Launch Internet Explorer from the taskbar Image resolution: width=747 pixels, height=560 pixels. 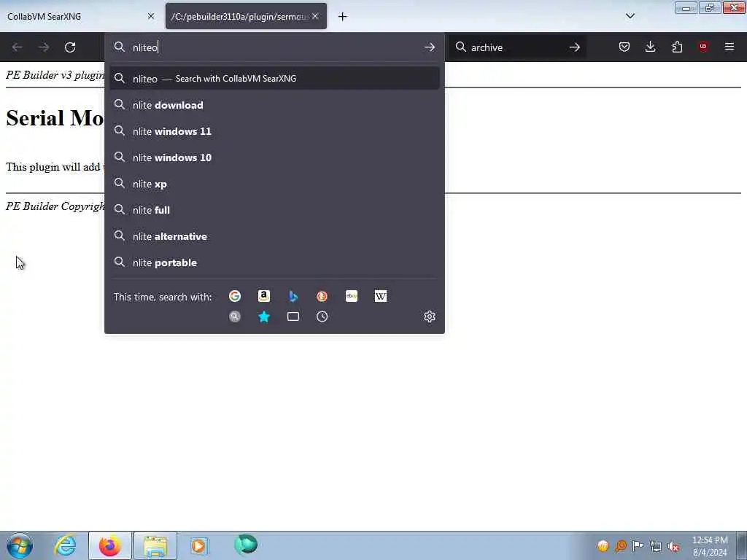click(x=65, y=545)
